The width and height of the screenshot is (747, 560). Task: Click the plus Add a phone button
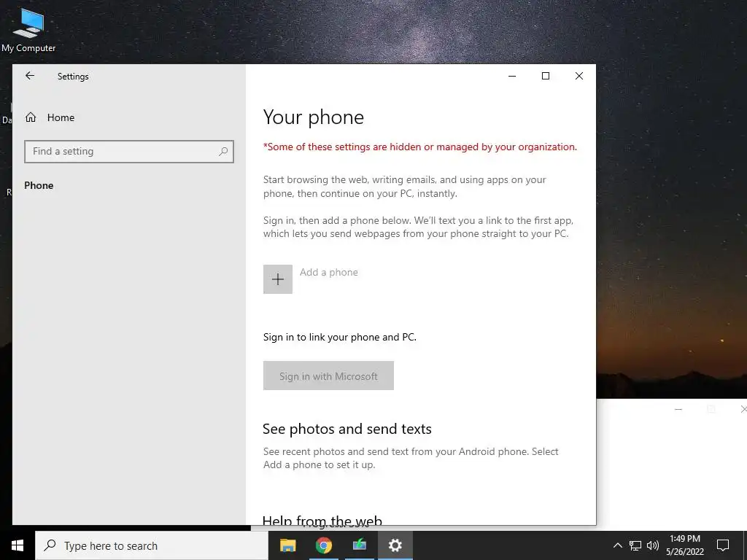pos(278,279)
